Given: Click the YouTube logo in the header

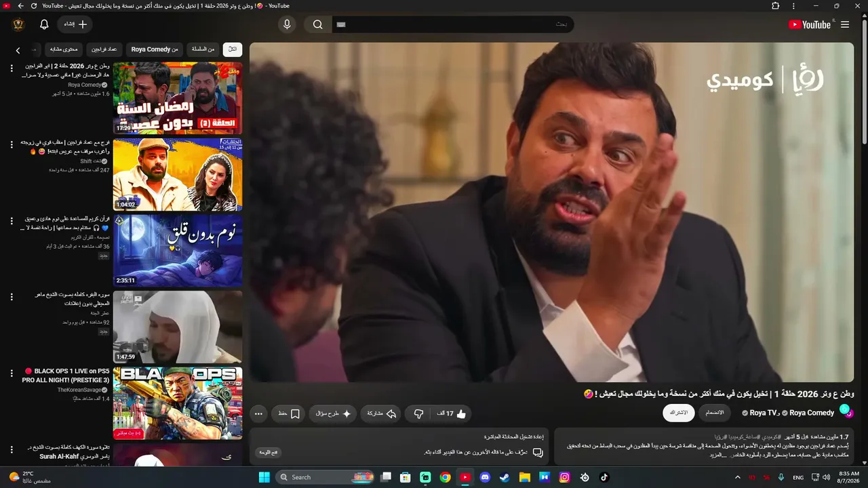Looking at the screenshot, I should pos(809,24).
